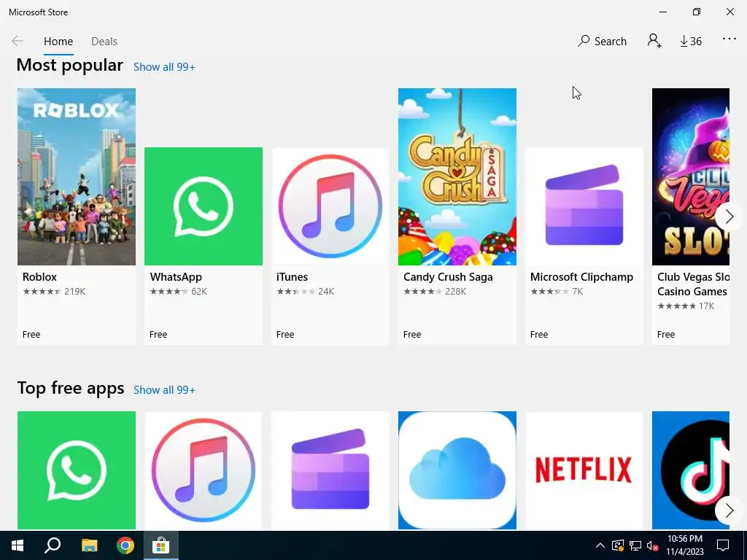Screen dimensions: 747x560
Task: Click Club Vegas rating 17K
Action: click(x=686, y=306)
